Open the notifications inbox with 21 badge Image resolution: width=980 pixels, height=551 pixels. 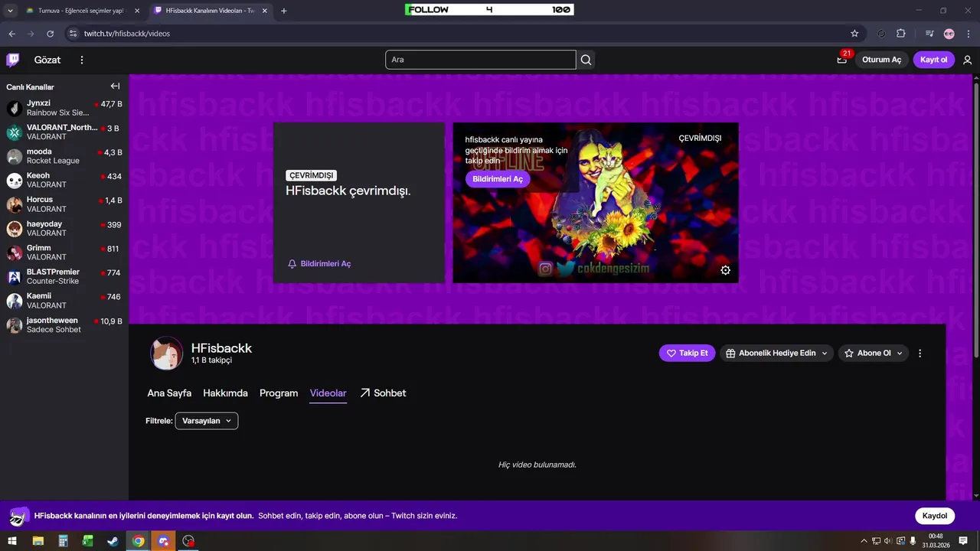click(842, 59)
